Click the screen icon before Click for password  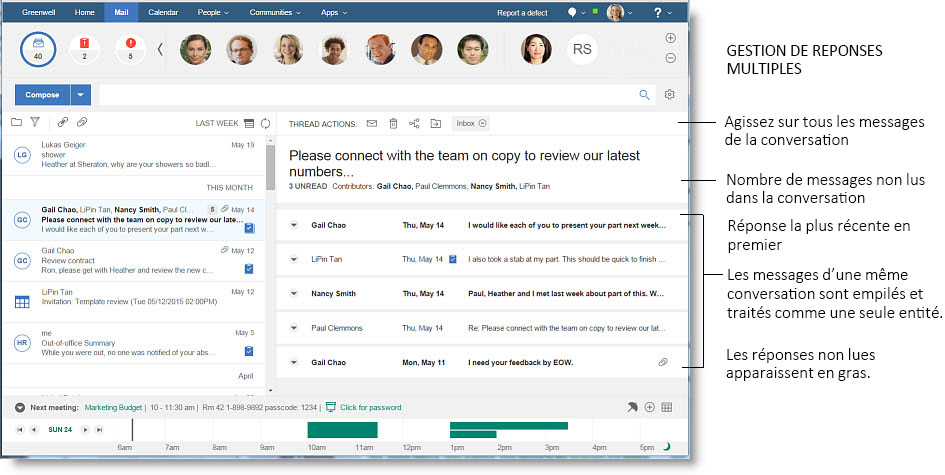[331, 407]
